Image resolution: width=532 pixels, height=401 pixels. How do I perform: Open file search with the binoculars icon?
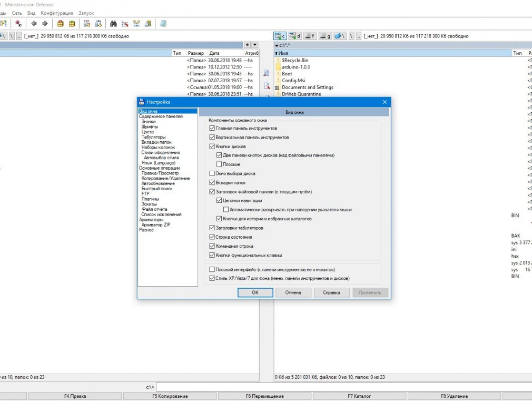[x=113, y=23]
